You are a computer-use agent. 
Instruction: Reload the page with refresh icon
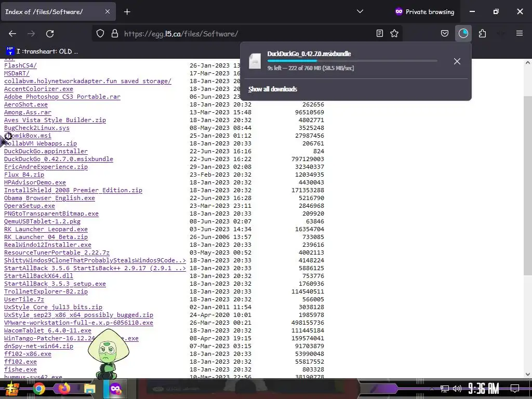pyautogui.click(x=50, y=34)
